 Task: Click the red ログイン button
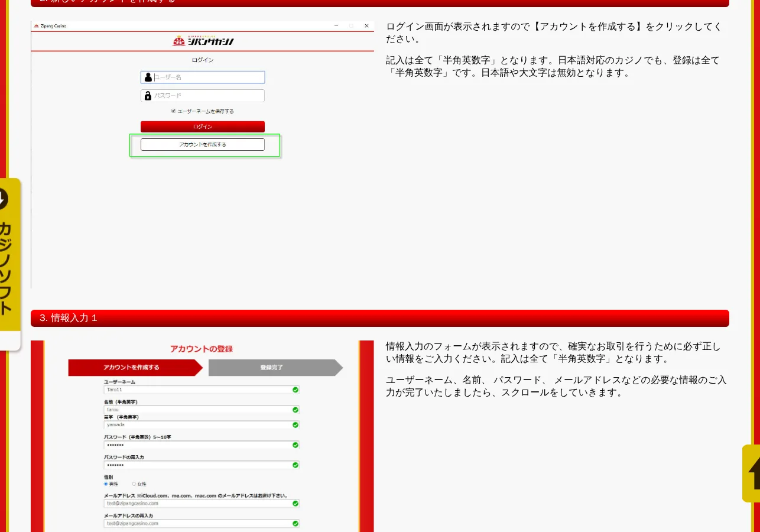coord(203,126)
